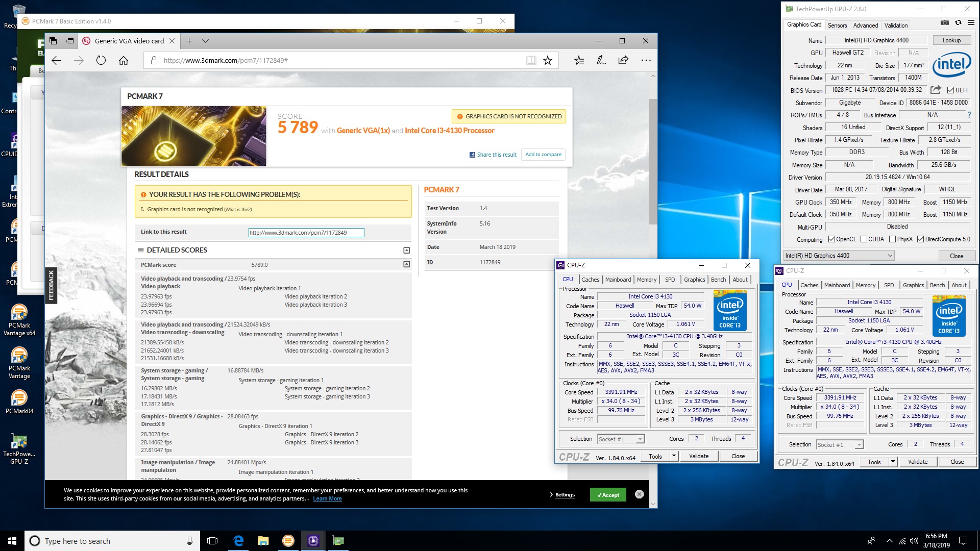Open the Edge tab list chevron
This screenshot has height=551, width=980.
click(x=205, y=41)
